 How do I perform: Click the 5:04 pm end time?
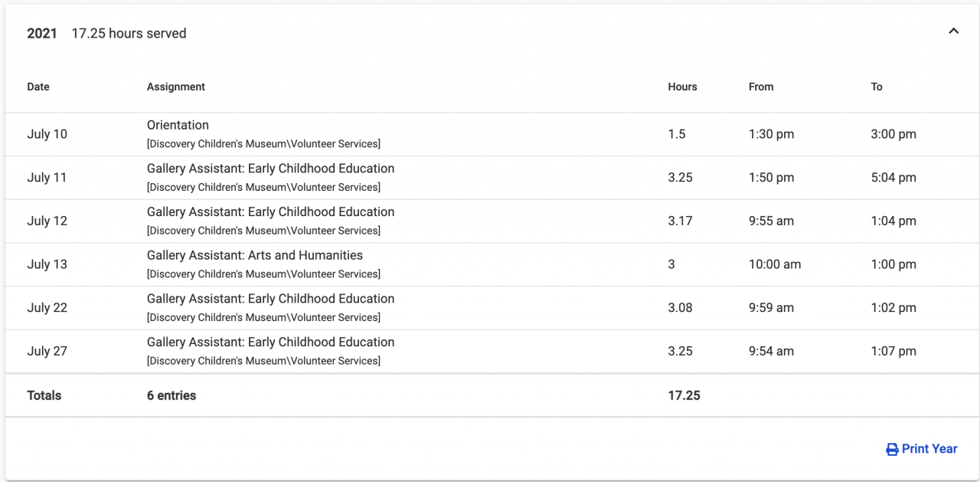coord(893,178)
